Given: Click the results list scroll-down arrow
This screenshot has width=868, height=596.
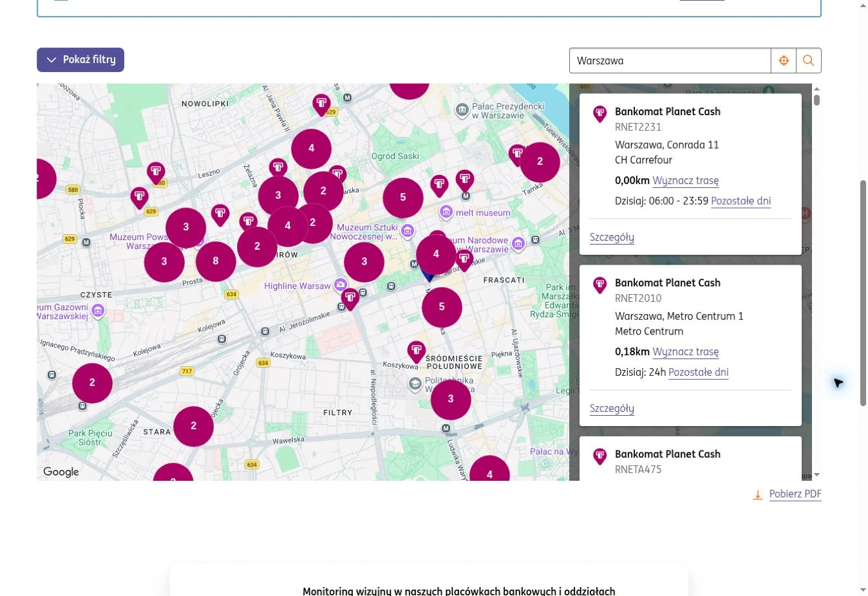Looking at the screenshot, I should coord(816,475).
